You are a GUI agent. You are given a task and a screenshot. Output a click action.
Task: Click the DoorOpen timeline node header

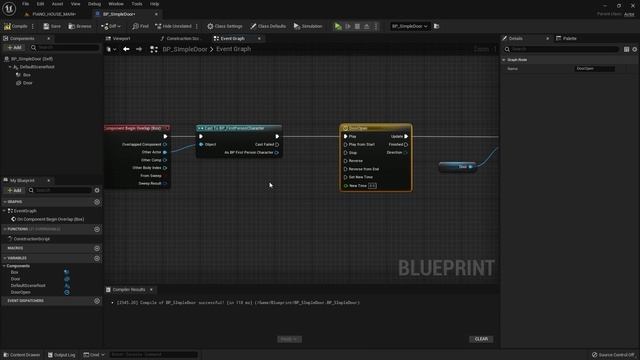tap(376, 128)
